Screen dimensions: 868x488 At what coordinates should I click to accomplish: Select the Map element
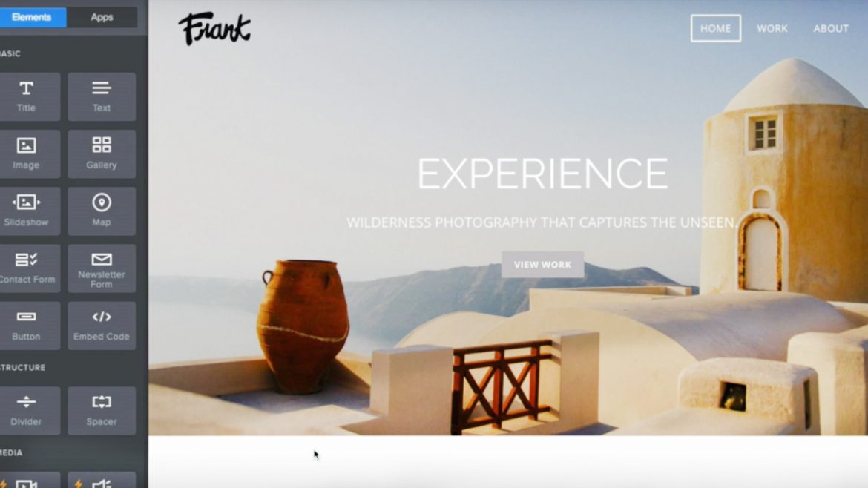pos(102,211)
